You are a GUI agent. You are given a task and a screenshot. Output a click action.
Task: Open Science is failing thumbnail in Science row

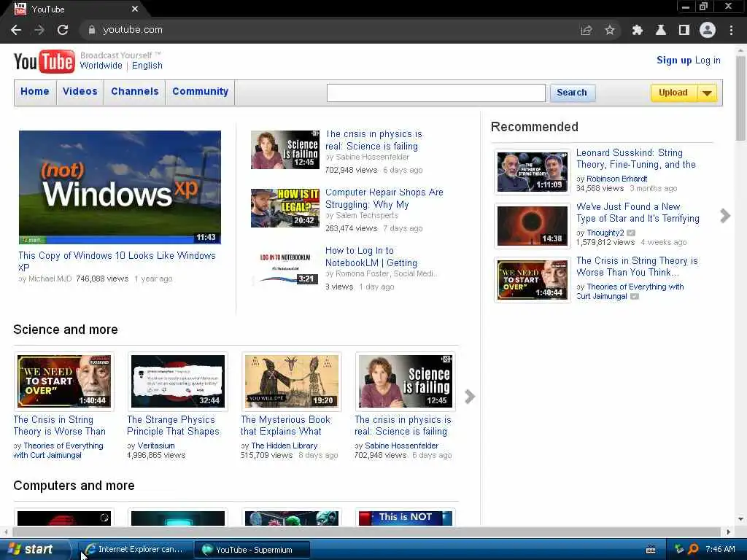click(406, 381)
